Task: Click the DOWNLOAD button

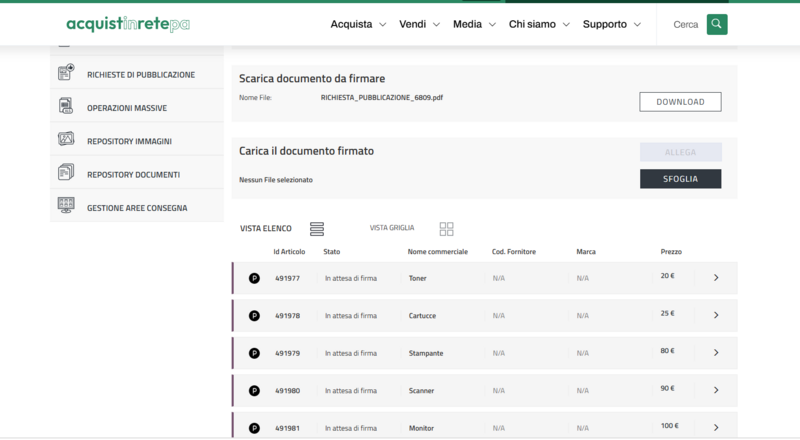Action: pyautogui.click(x=680, y=102)
